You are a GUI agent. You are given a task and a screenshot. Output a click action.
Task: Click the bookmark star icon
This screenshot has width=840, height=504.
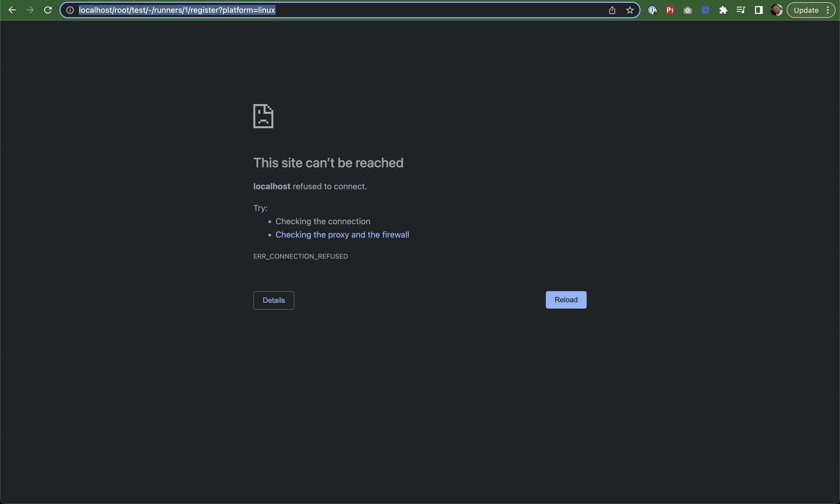631,10
